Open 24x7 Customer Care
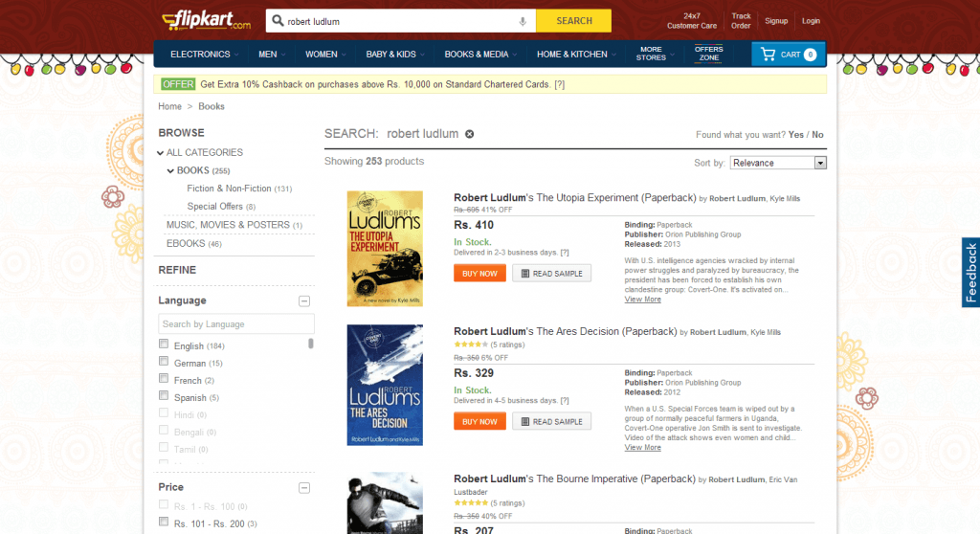This screenshot has height=534, width=980. 692,21
